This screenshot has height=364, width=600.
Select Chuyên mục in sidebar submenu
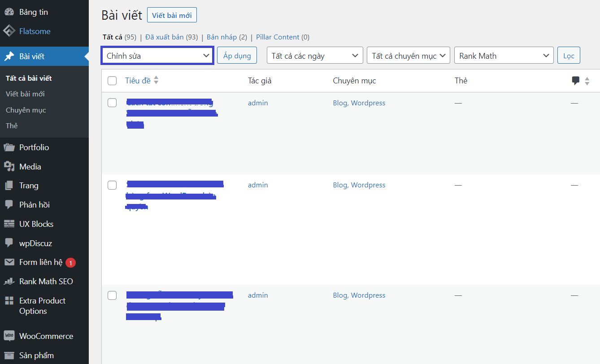pos(26,110)
